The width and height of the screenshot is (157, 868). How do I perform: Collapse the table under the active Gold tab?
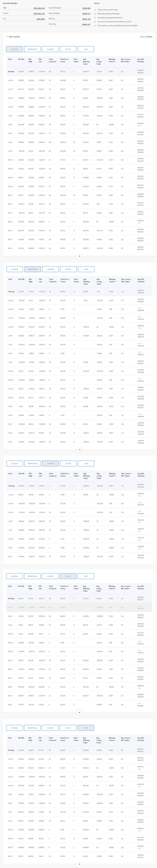(x=79, y=864)
